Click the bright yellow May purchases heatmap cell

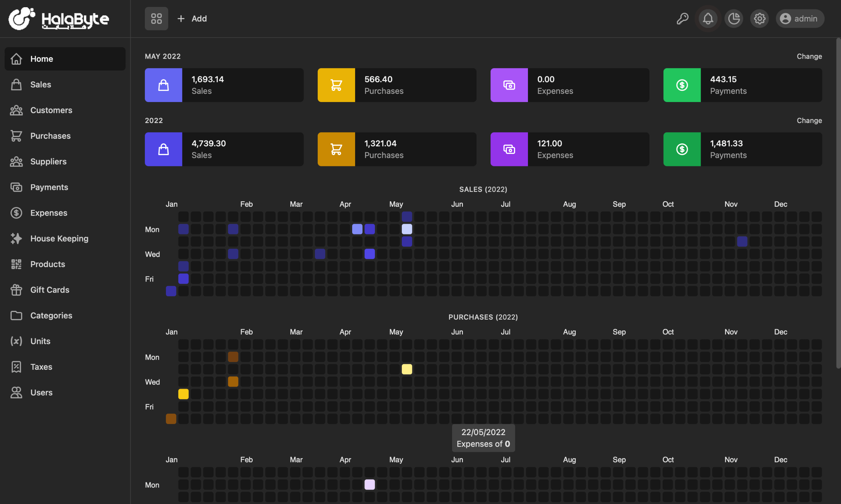pyautogui.click(x=407, y=369)
